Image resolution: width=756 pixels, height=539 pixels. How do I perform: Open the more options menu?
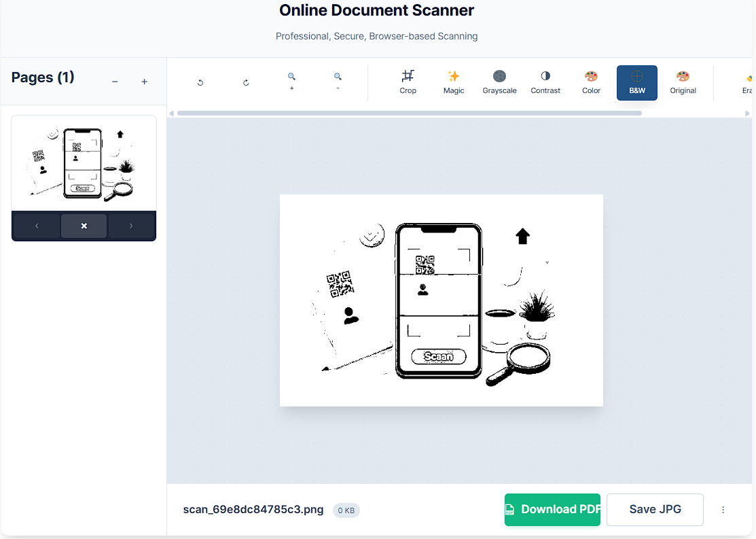pyautogui.click(x=723, y=510)
